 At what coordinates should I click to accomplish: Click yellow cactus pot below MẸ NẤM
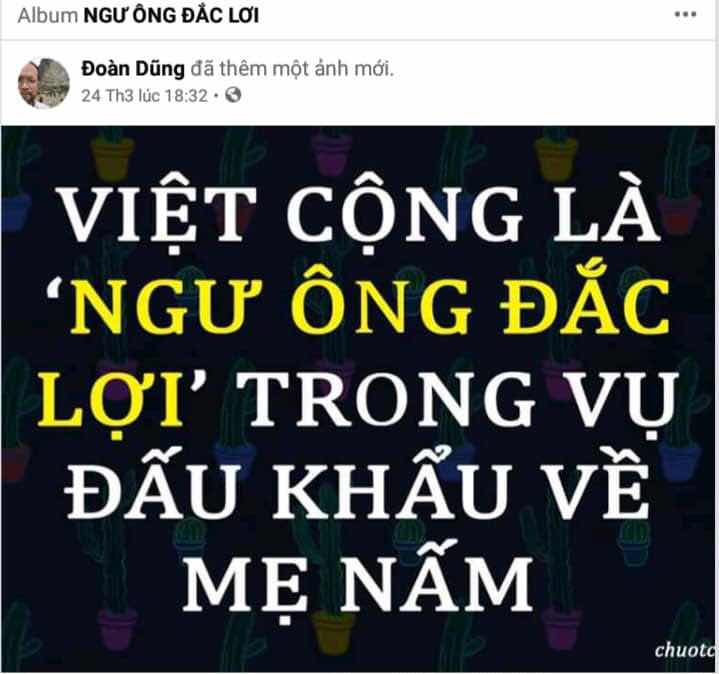pyautogui.click(x=333, y=630)
